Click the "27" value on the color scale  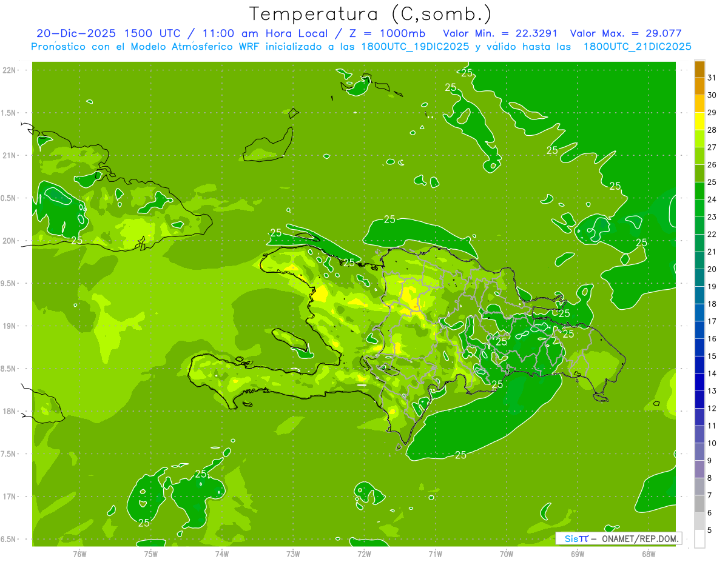tap(712, 147)
